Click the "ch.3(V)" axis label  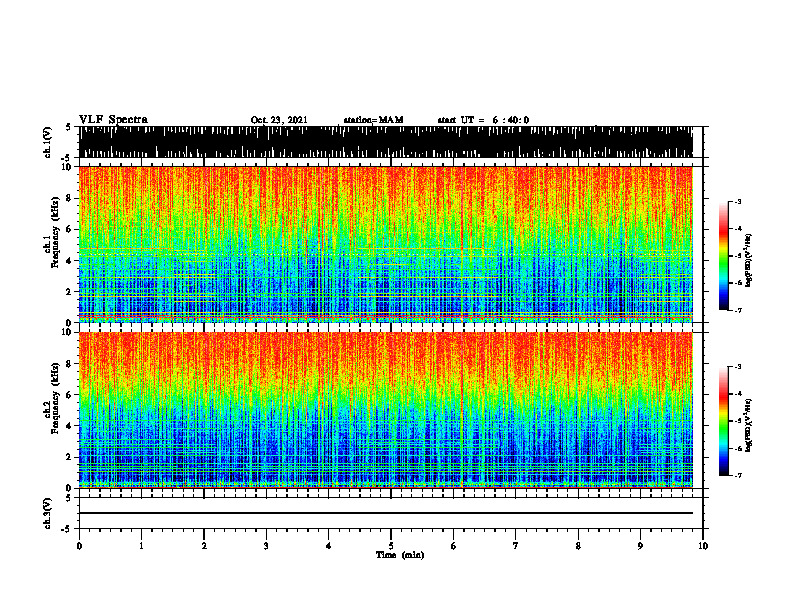[47, 513]
